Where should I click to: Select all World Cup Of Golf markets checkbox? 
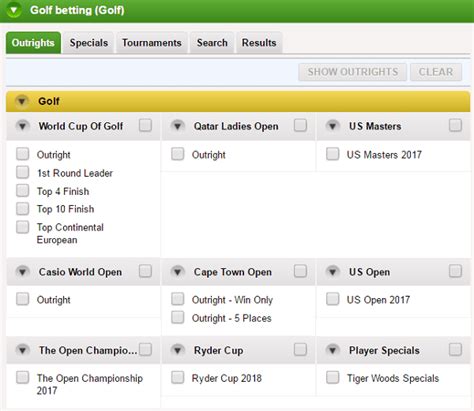pyautogui.click(x=145, y=126)
